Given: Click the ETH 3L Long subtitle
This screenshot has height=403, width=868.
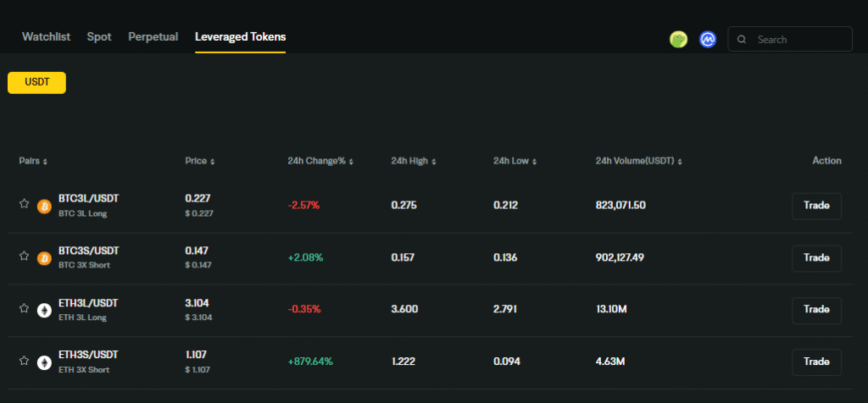Looking at the screenshot, I should (82, 317).
